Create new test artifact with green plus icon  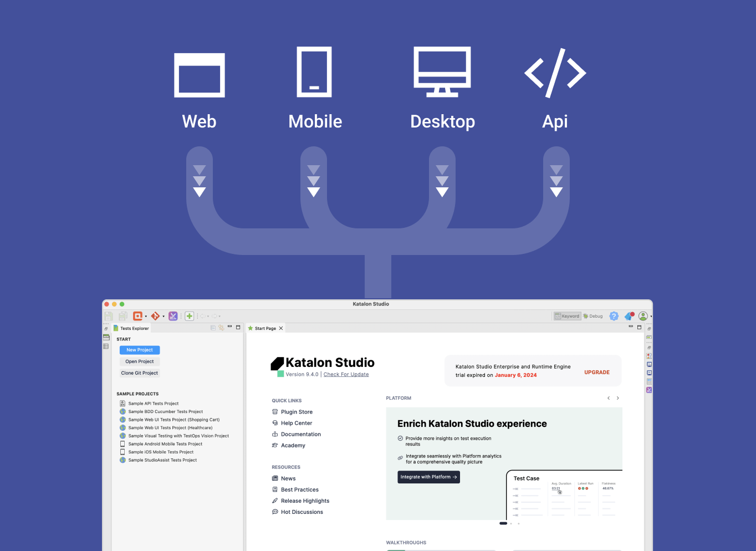[190, 316]
